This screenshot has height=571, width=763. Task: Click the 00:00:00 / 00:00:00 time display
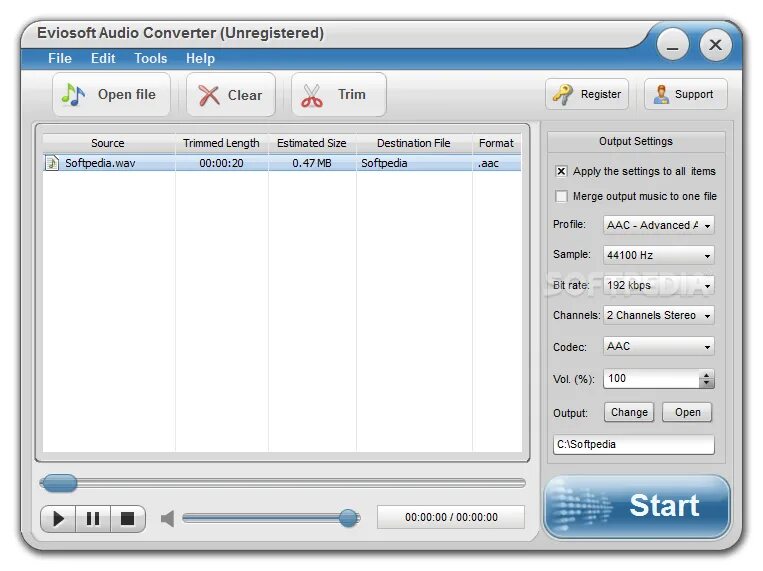(451, 517)
